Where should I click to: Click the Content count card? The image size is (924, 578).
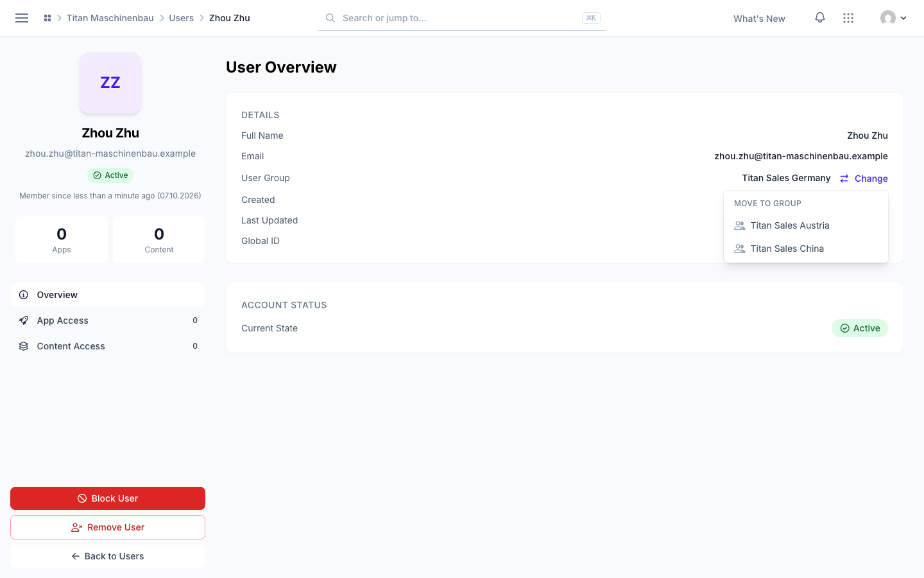pos(159,240)
